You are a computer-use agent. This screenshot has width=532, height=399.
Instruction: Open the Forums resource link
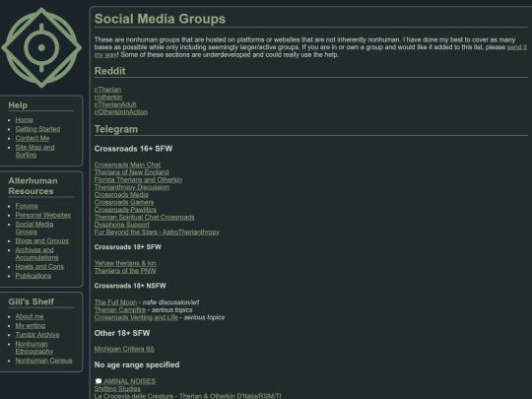(27, 206)
